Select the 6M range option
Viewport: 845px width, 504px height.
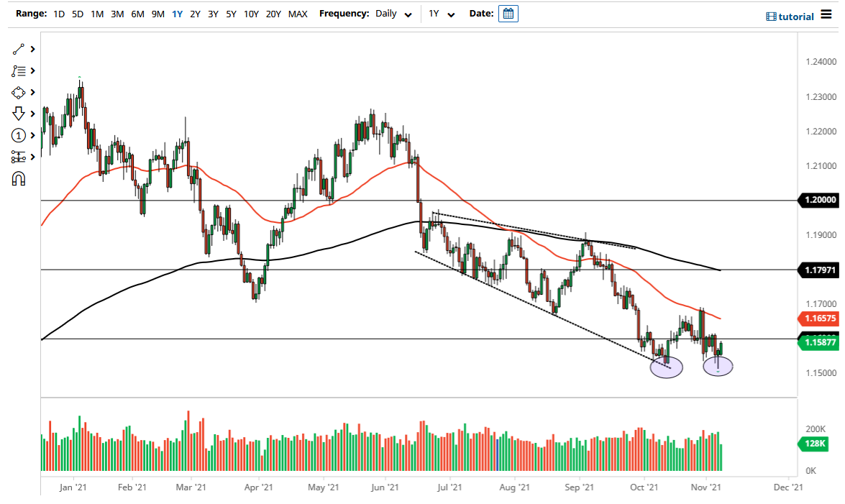[x=137, y=14]
